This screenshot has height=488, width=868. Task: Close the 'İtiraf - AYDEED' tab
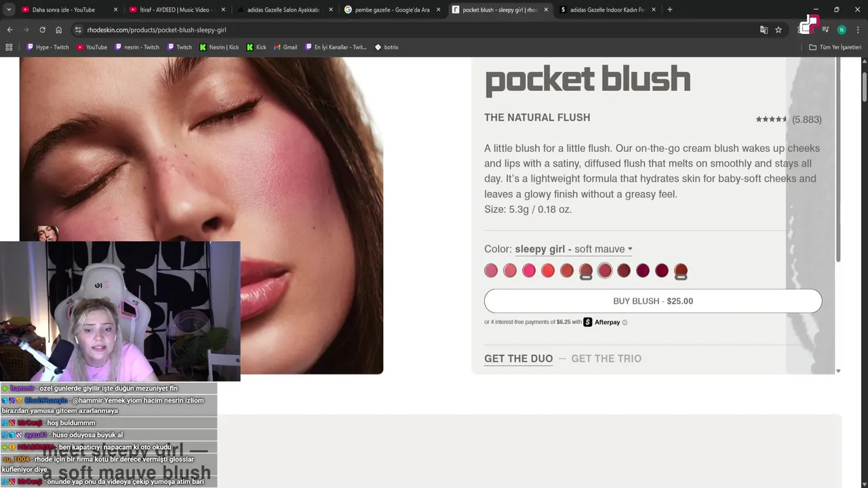coord(223,9)
